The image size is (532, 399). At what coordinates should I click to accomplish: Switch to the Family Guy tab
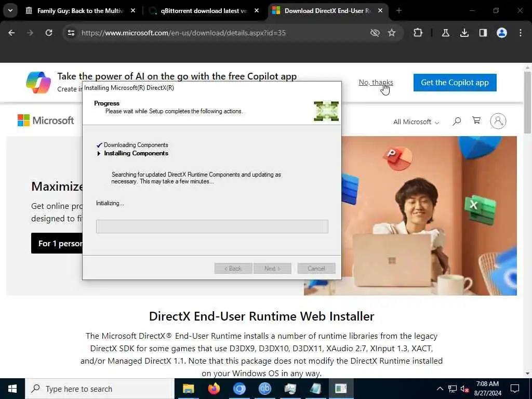[x=81, y=11]
